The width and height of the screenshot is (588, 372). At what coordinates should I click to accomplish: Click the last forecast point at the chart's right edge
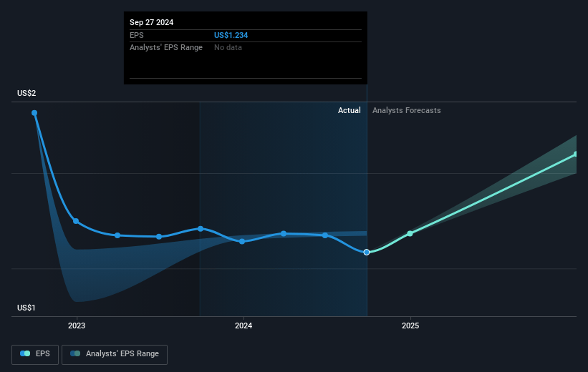[576, 154]
